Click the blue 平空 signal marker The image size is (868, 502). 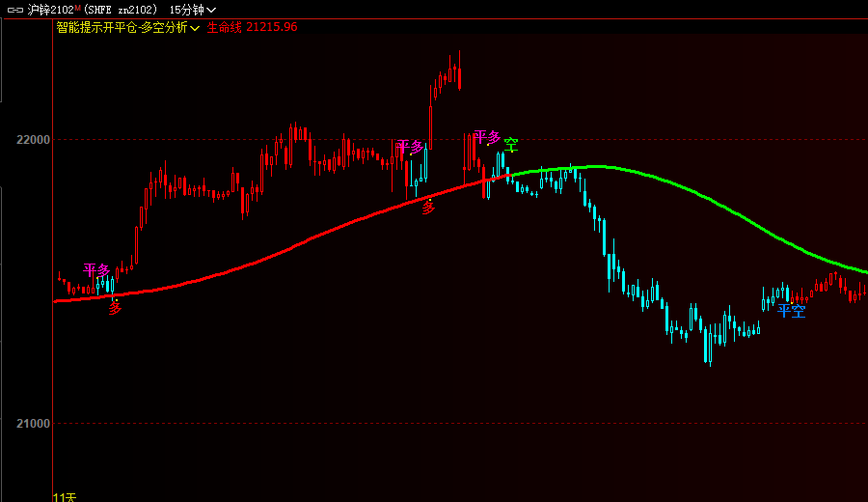click(x=791, y=311)
